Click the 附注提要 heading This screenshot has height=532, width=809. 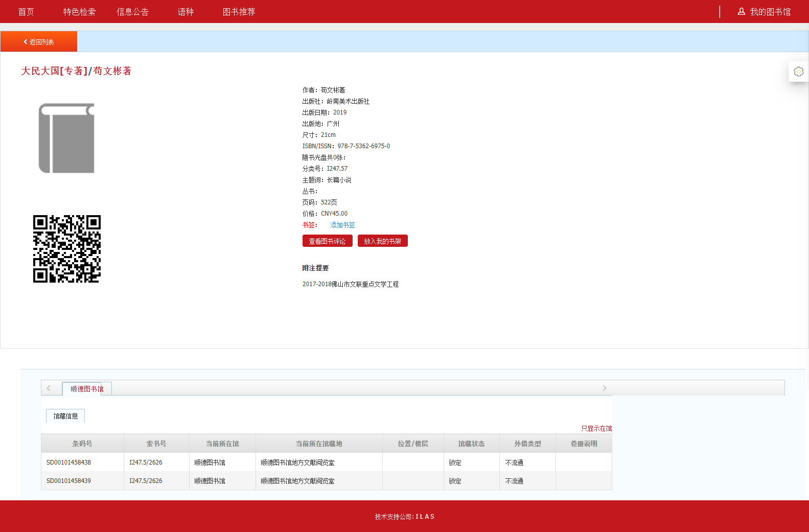[315, 268]
